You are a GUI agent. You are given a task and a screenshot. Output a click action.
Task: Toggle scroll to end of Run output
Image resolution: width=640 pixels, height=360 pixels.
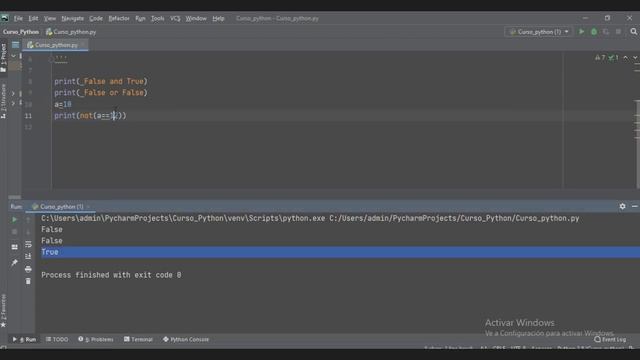(x=28, y=256)
